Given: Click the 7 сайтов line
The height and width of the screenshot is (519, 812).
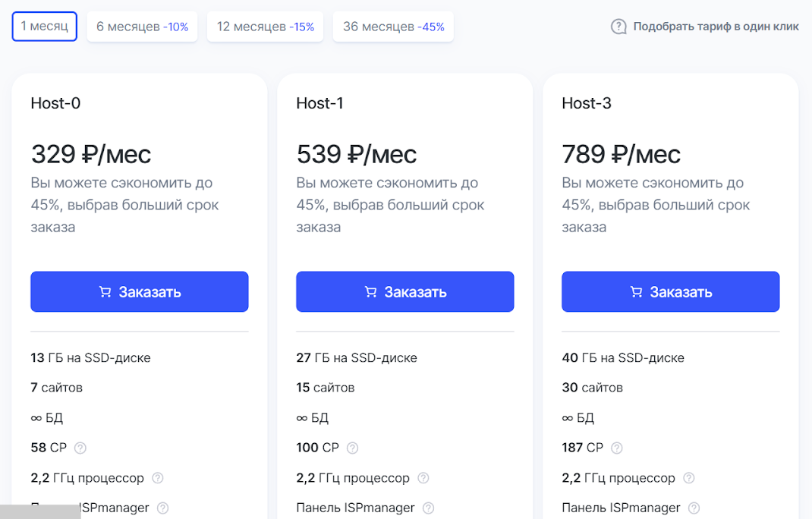Looking at the screenshot, I should click(56, 388).
